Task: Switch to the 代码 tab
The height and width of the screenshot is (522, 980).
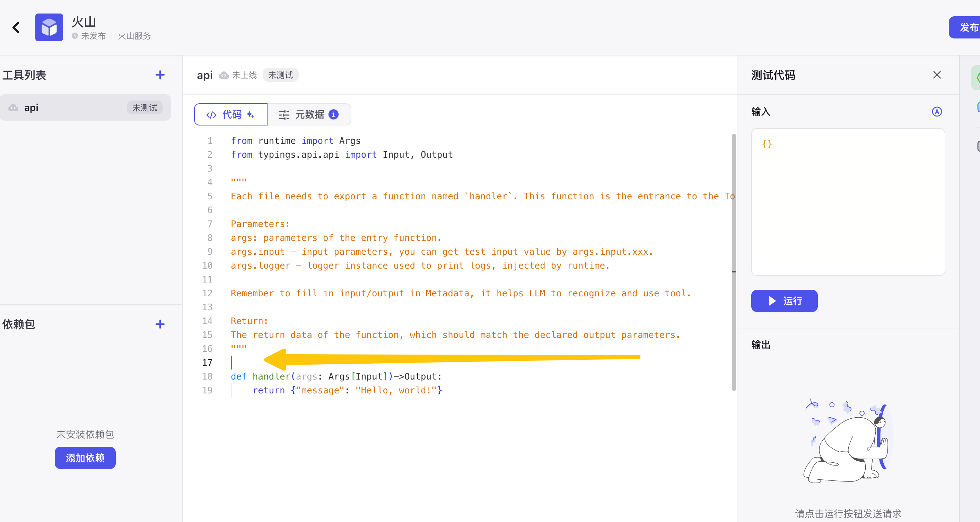Action: point(230,114)
